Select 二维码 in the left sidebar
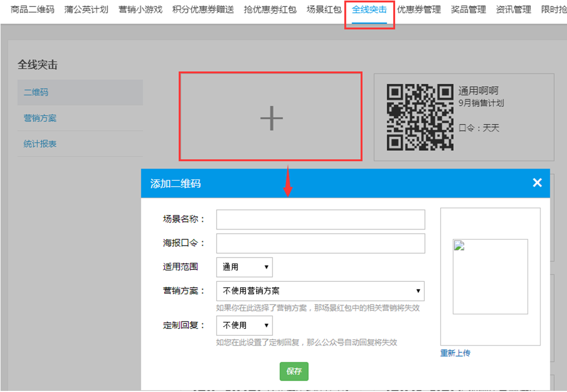 36,92
